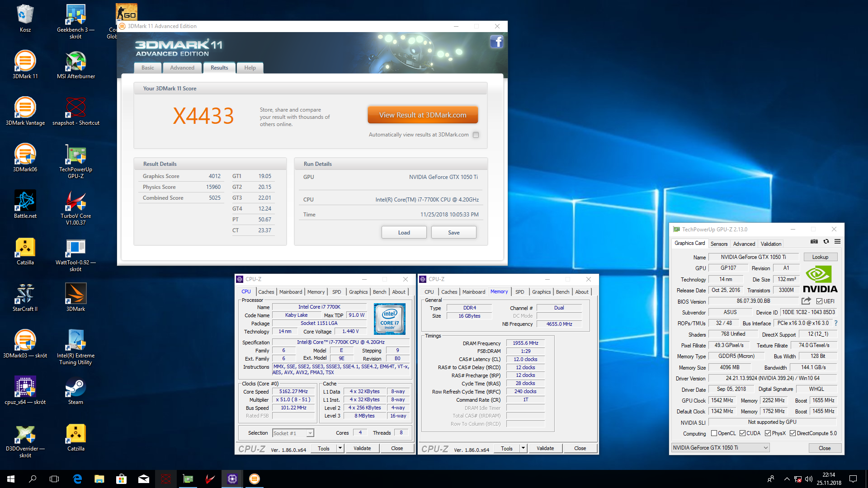Click Load button in Run Details
The height and width of the screenshot is (488, 868).
pyautogui.click(x=404, y=232)
